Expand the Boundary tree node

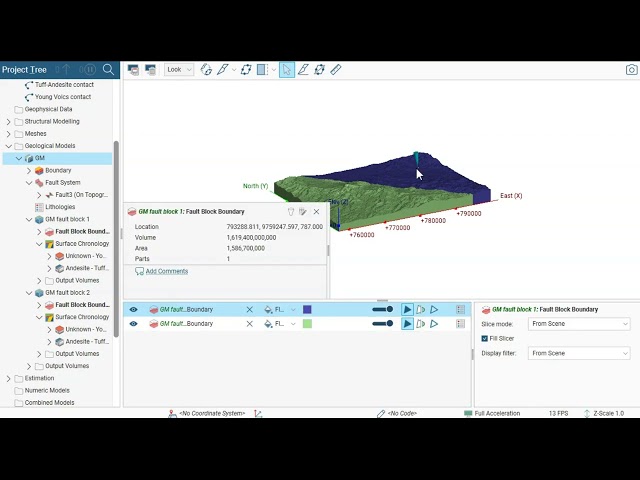pos(29,170)
